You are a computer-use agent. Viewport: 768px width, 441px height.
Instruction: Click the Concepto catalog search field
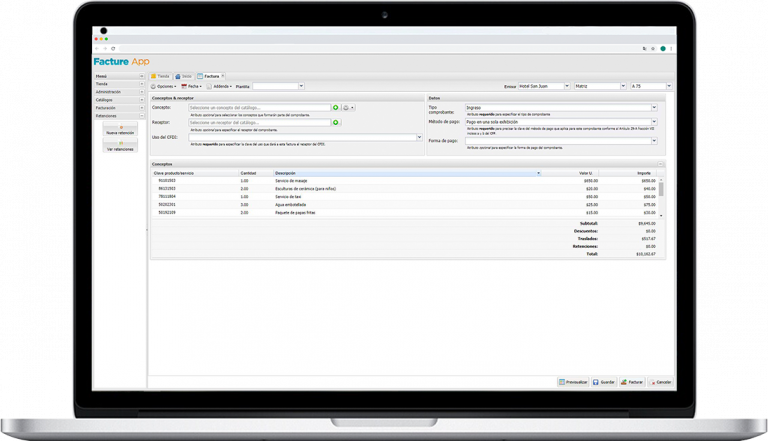258,107
